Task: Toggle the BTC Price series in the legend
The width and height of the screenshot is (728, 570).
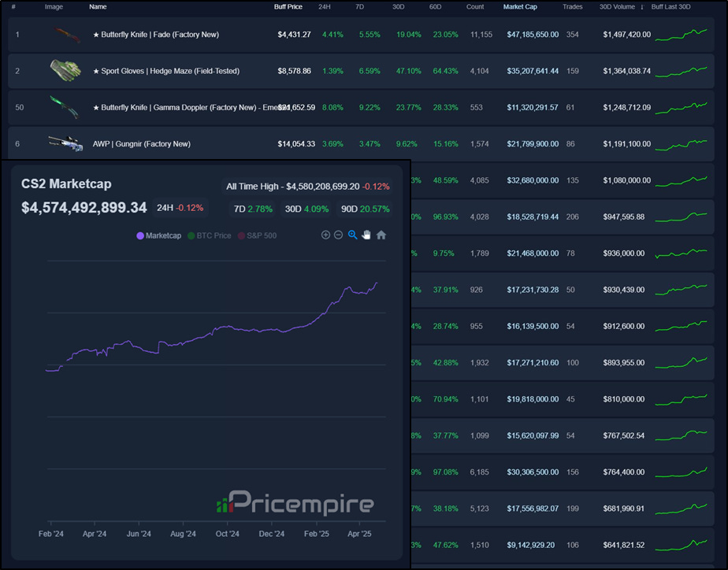Action: [210, 235]
